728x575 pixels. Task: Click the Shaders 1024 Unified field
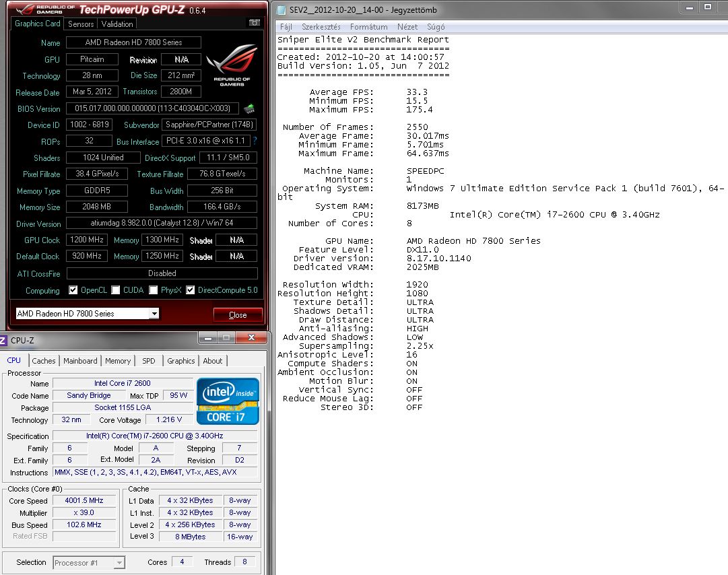point(103,158)
